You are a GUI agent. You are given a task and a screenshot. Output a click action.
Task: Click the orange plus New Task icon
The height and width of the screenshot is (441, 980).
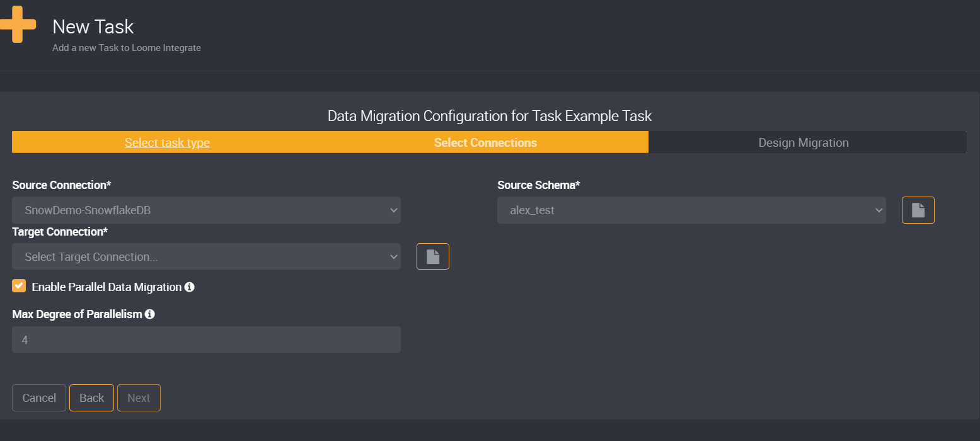18,25
